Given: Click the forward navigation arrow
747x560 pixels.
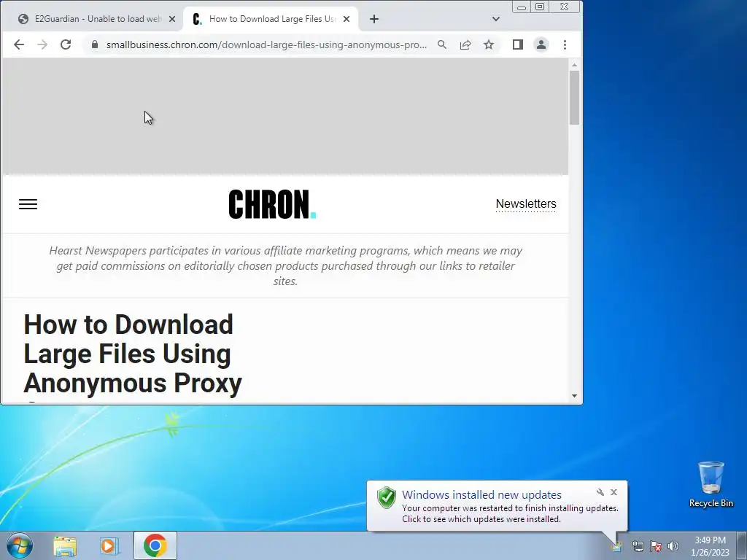Looking at the screenshot, I should click(42, 44).
